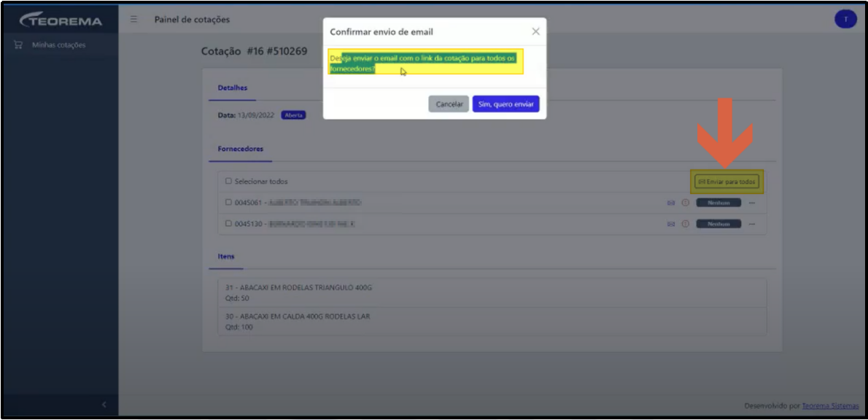Click the Teorema logo

(x=61, y=20)
